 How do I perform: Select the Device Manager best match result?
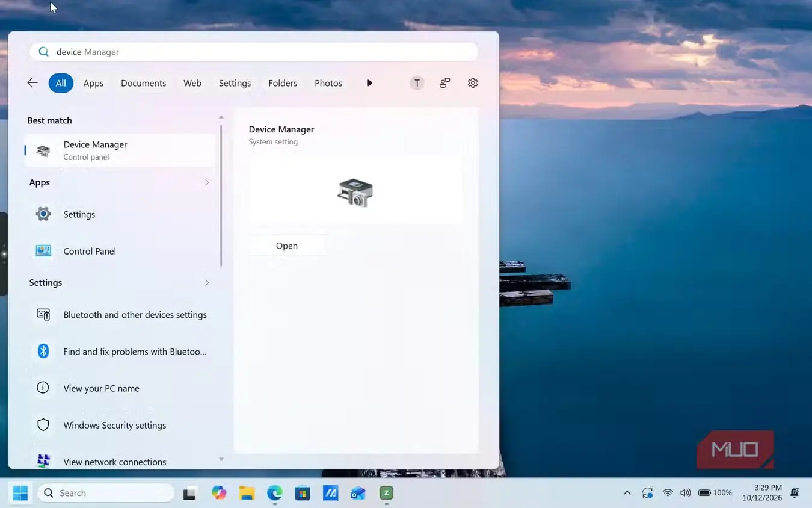coord(120,150)
